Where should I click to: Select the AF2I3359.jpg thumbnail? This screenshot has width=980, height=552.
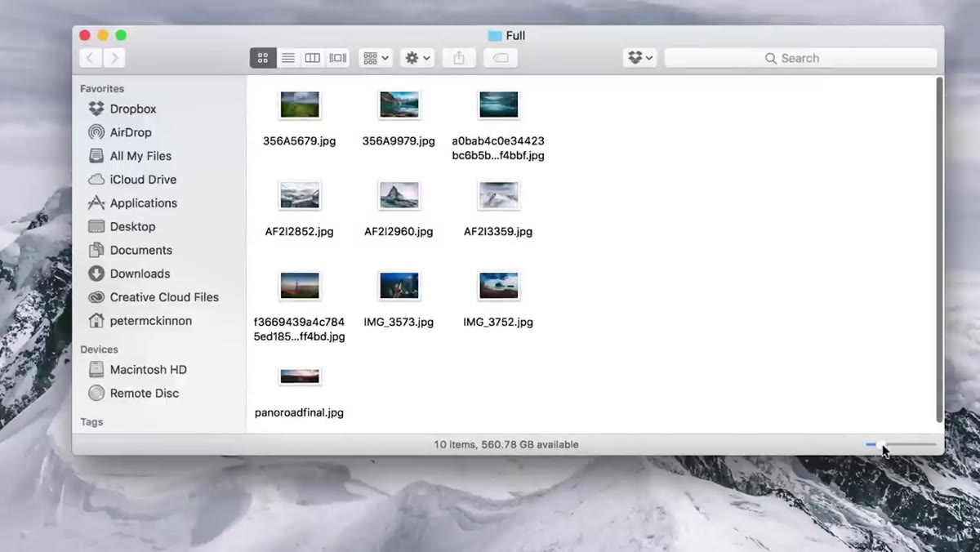tap(498, 195)
